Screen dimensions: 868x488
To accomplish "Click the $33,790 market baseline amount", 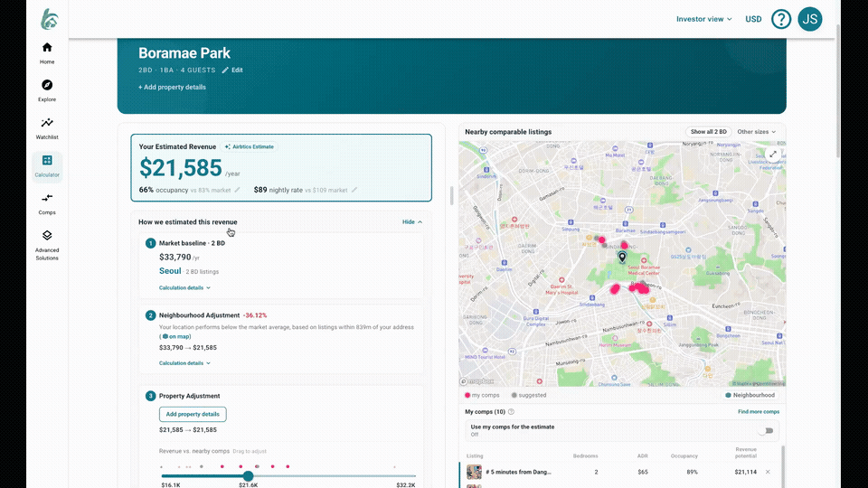I will [x=175, y=257].
